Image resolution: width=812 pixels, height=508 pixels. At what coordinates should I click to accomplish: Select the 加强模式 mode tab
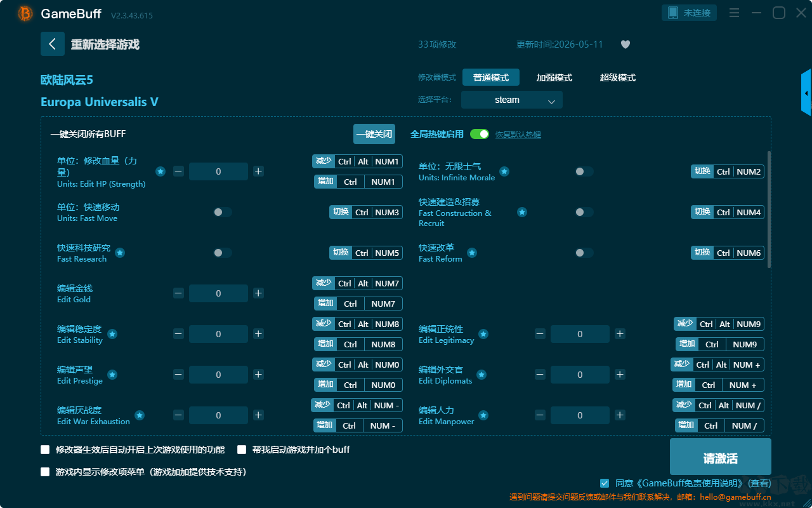point(554,77)
